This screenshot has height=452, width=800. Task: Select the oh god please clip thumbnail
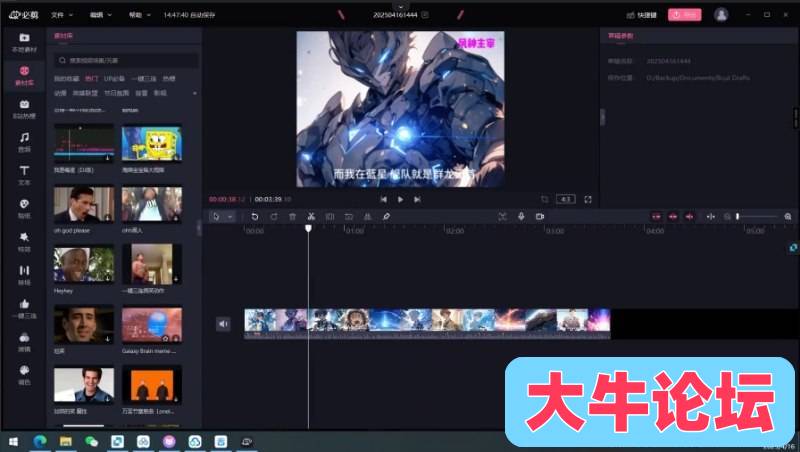click(x=84, y=204)
